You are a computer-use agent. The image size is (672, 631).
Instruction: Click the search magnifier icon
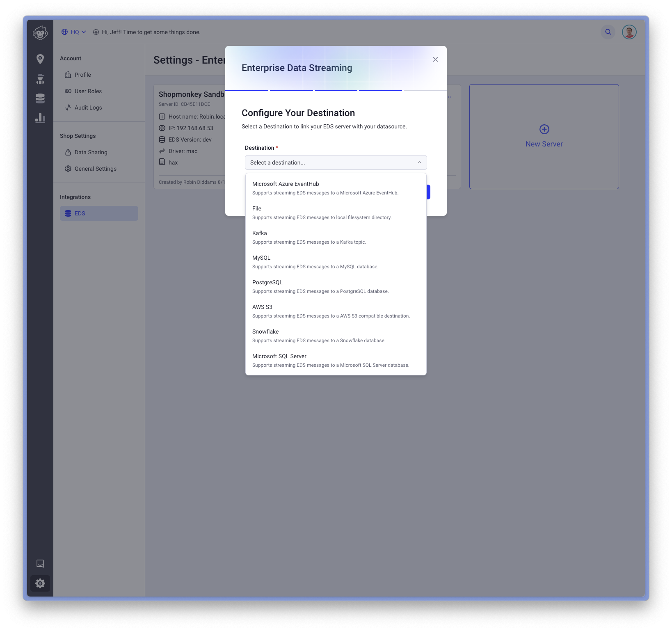608,32
